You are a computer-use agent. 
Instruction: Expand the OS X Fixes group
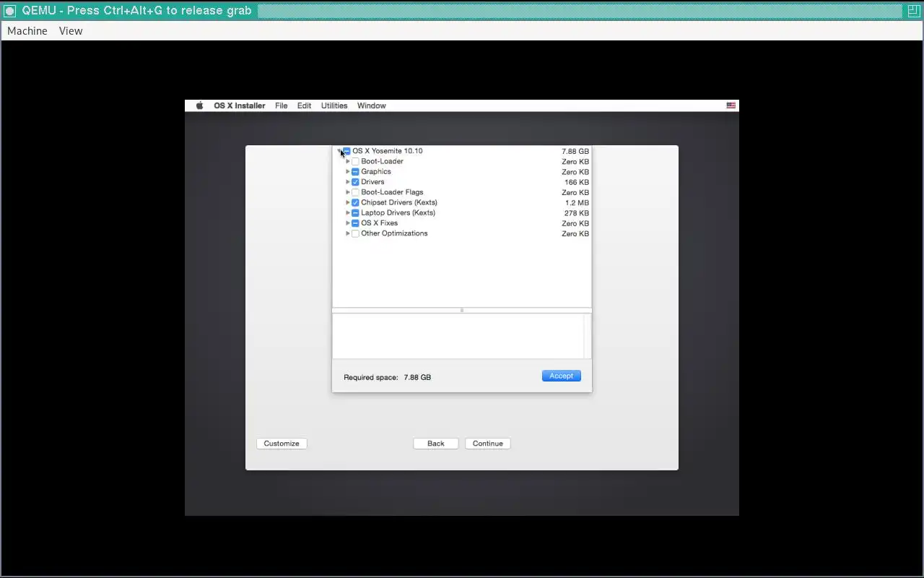pos(348,223)
